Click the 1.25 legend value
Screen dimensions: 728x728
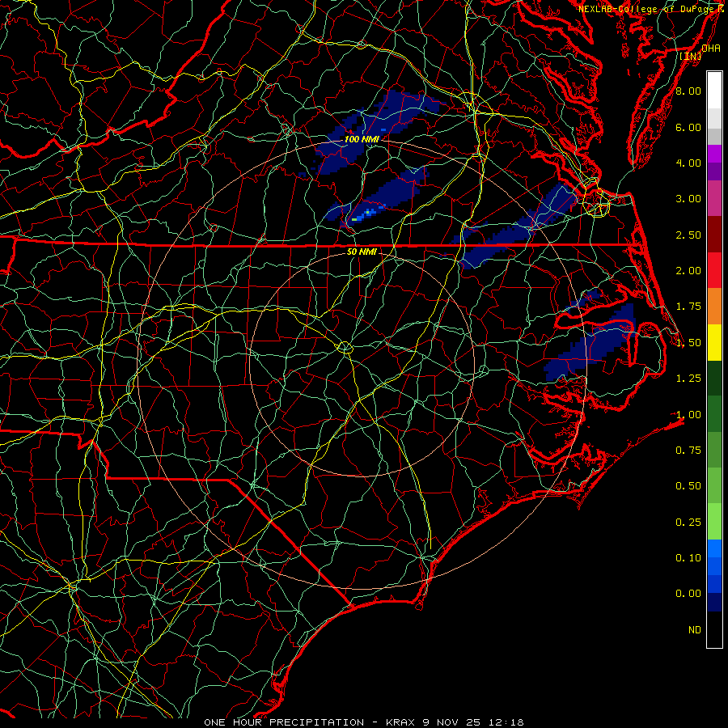click(x=688, y=379)
